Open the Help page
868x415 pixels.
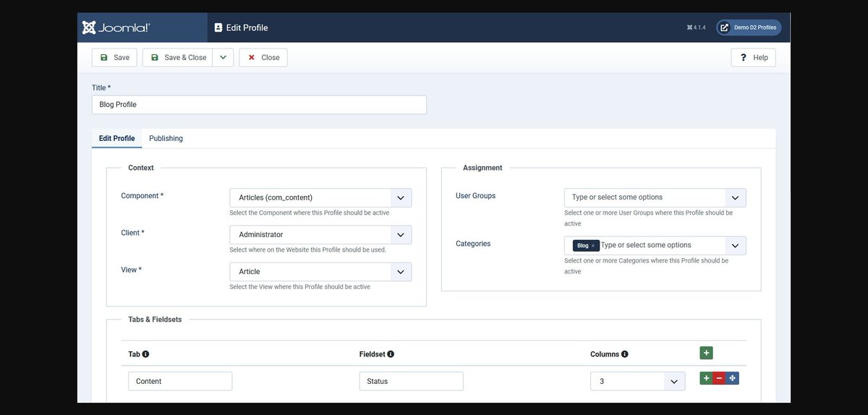754,58
